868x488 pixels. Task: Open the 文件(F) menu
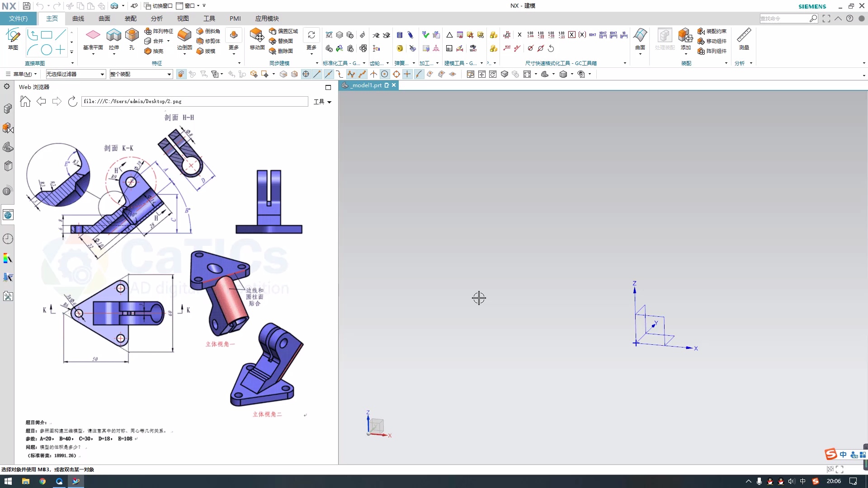click(18, 19)
